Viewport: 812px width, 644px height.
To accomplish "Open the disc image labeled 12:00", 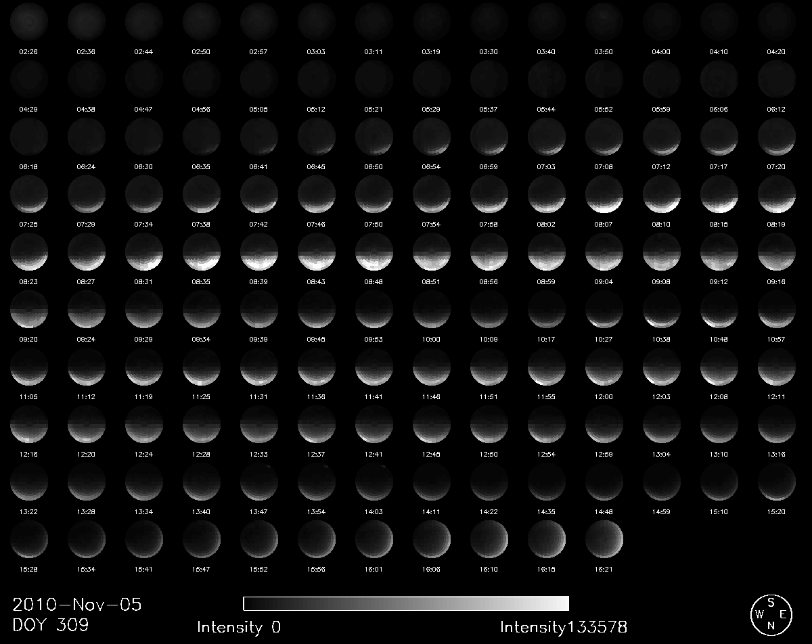I will [x=604, y=365].
